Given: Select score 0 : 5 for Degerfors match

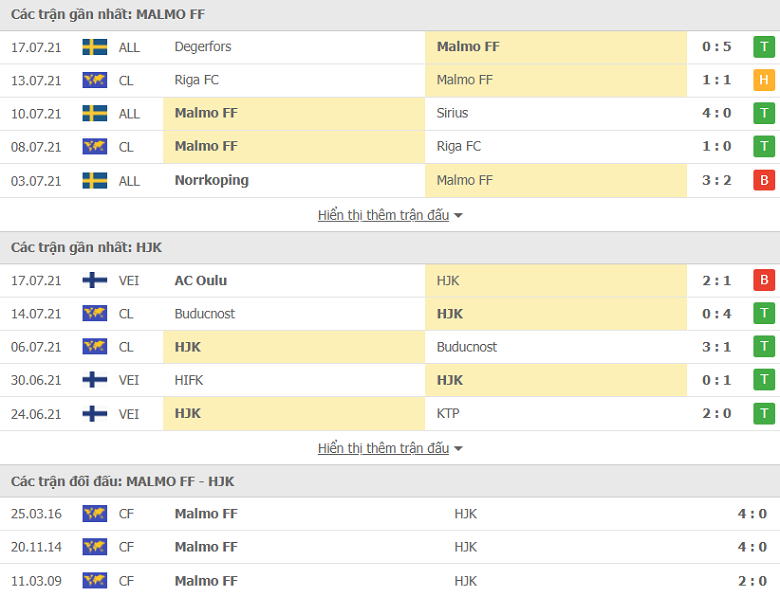Looking at the screenshot, I should pyautogui.click(x=716, y=47).
